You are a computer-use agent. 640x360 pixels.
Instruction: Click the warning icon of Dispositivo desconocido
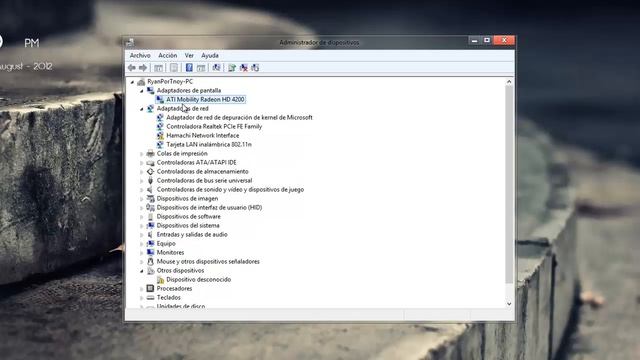pos(160,280)
